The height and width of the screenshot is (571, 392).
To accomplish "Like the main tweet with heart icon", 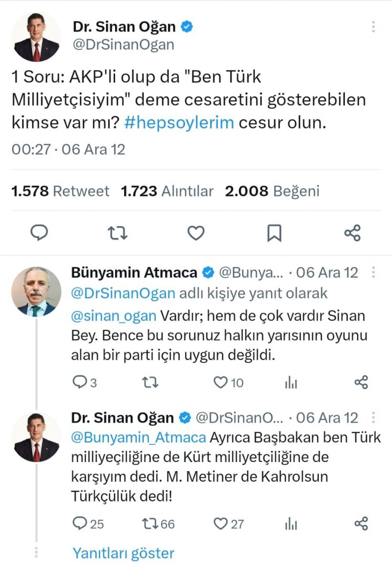I will [196, 233].
